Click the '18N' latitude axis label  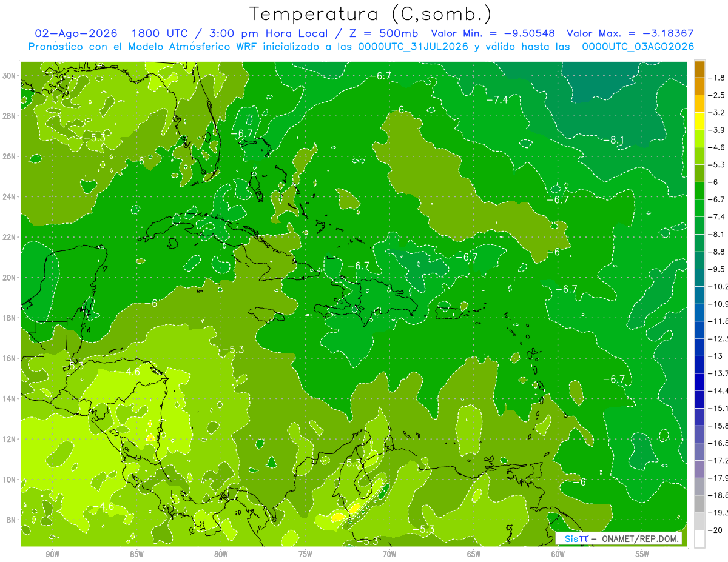pyautogui.click(x=10, y=318)
